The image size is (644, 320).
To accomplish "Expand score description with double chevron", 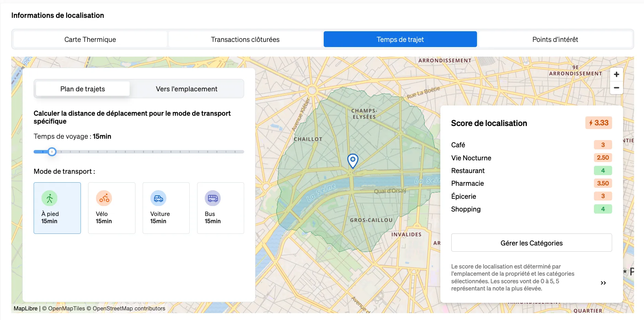I will pyautogui.click(x=603, y=283).
